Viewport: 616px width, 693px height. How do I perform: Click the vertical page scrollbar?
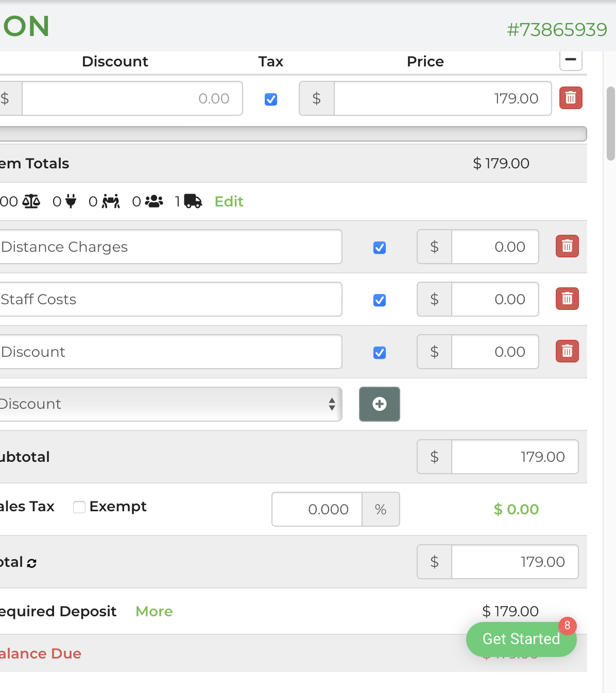point(611,124)
